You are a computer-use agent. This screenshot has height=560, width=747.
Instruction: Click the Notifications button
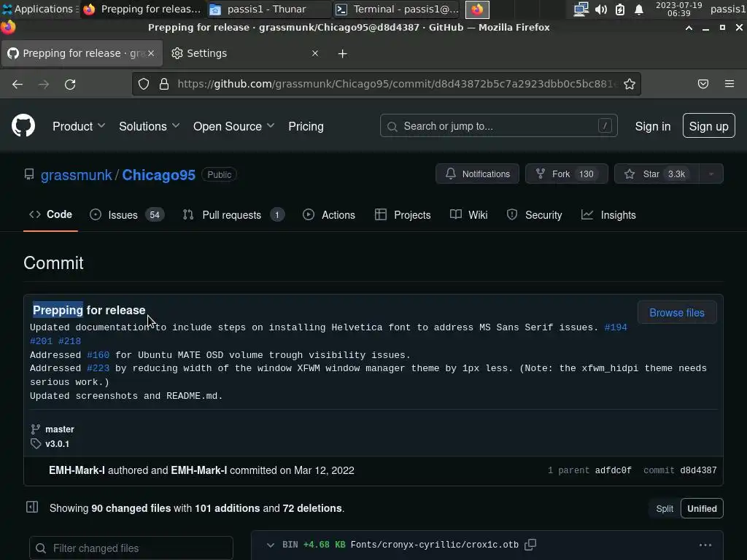click(477, 174)
